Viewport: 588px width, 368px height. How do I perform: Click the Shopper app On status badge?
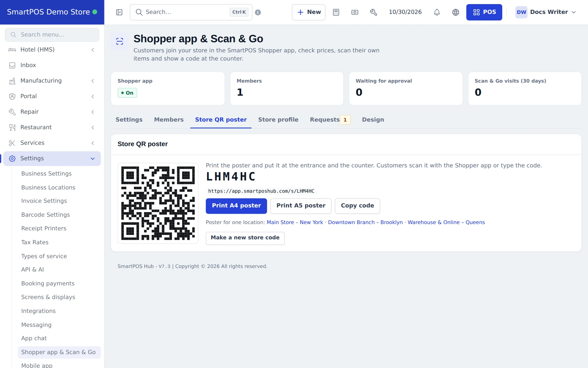[127, 93]
